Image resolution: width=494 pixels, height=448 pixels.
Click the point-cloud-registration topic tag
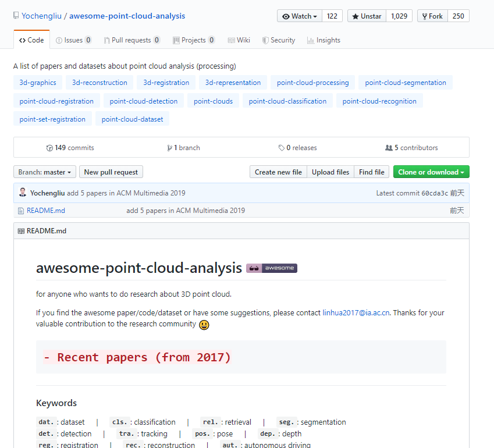tap(56, 101)
